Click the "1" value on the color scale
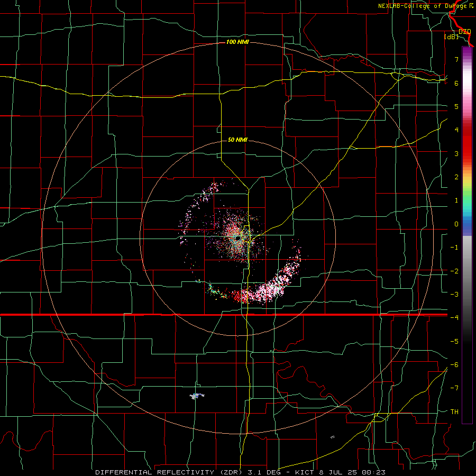476x476 pixels. coord(456,200)
